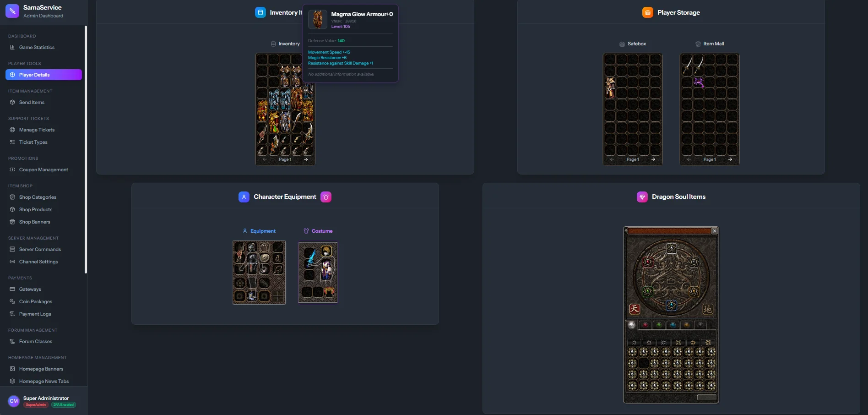Image resolution: width=868 pixels, height=415 pixels.
Task: Open Payment Logs in the sidebar
Action: click(43, 314)
